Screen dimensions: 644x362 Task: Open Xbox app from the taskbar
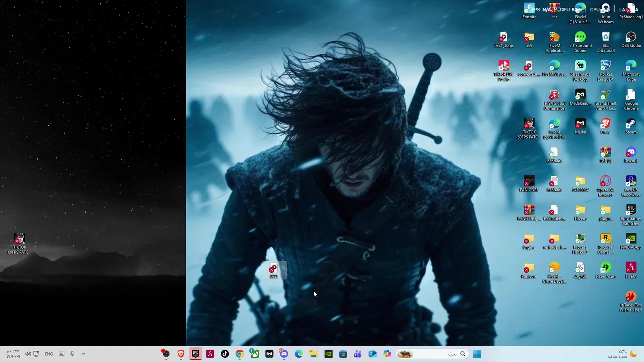click(255, 354)
